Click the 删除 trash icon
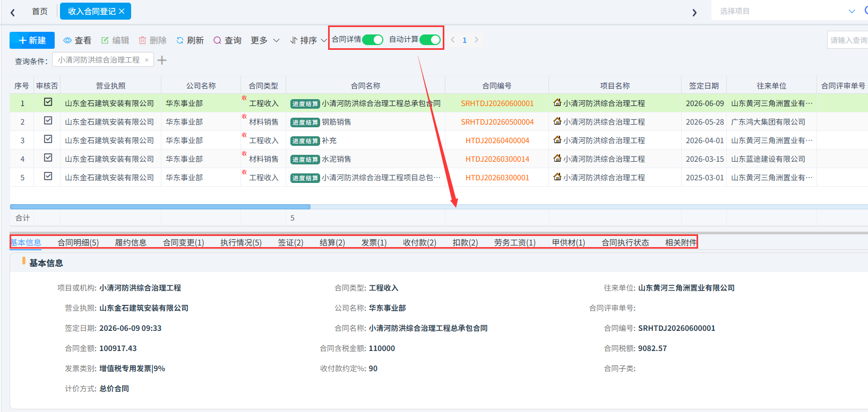The image size is (868, 412). (142, 40)
